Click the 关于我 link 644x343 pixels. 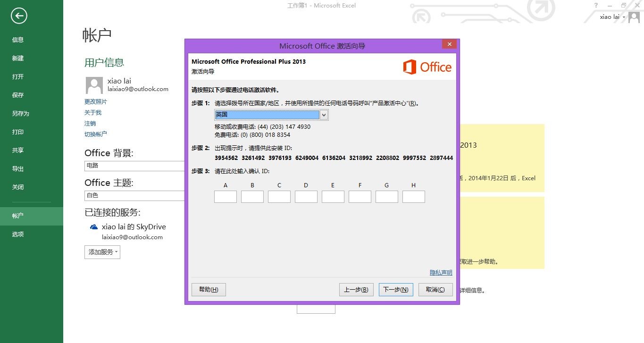[x=93, y=113]
